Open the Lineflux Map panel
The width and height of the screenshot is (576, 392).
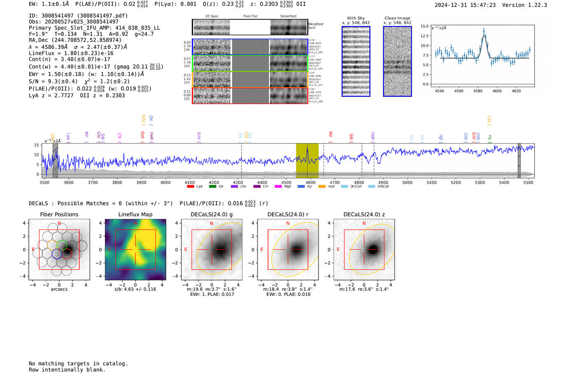point(135,250)
